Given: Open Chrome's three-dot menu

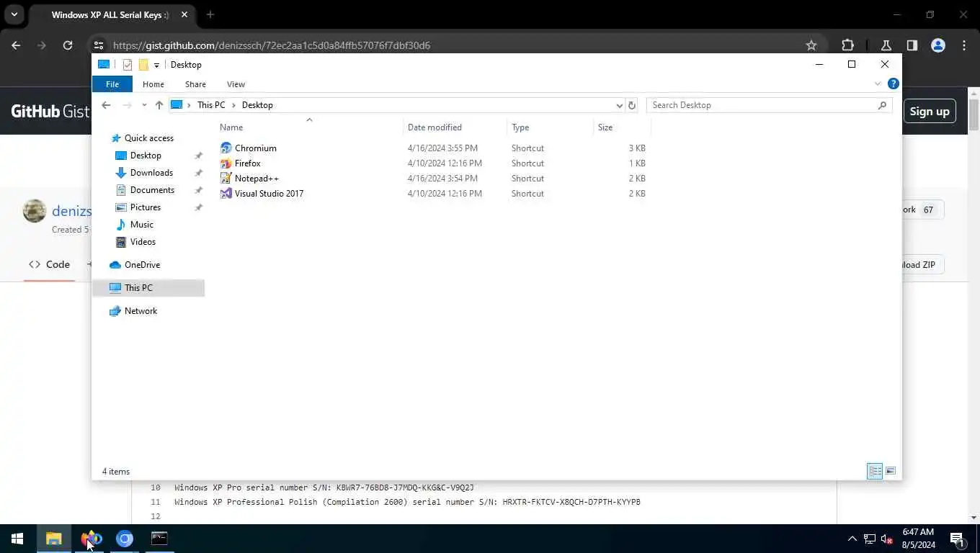Looking at the screenshot, I should coord(964,45).
